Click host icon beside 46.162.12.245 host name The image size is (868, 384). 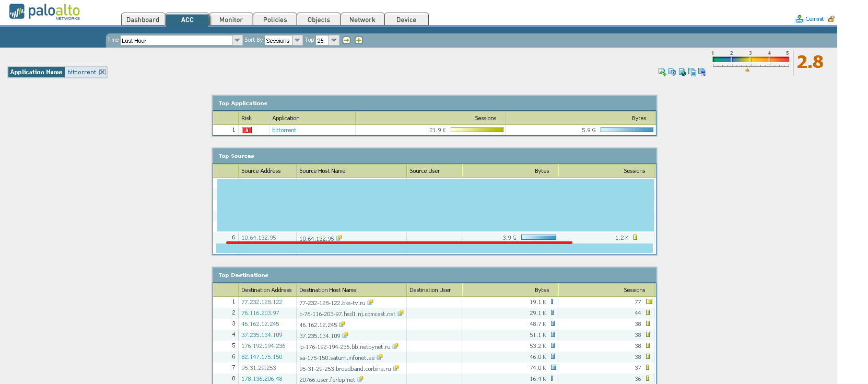(x=342, y=324)
